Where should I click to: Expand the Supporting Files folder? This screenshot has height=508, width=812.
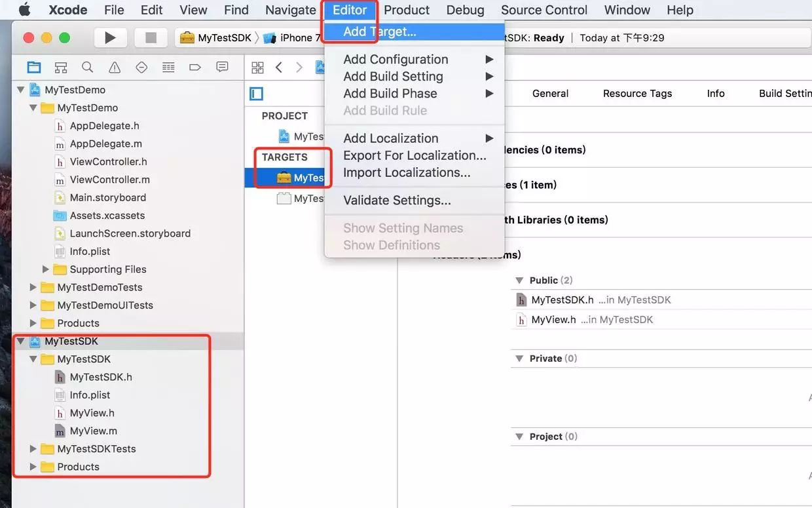tap(45, 269)
